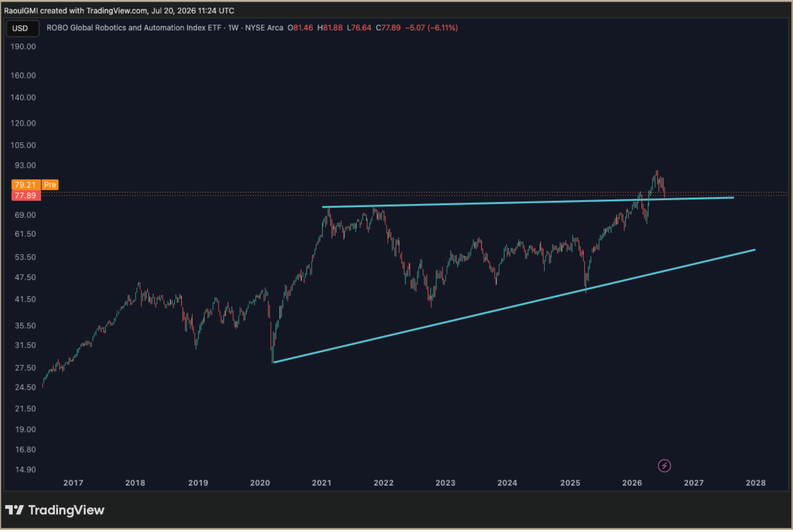Viewport: 793px width, 532px height.
Task: Click the 2017 time axis label
Action: (73, 483)
